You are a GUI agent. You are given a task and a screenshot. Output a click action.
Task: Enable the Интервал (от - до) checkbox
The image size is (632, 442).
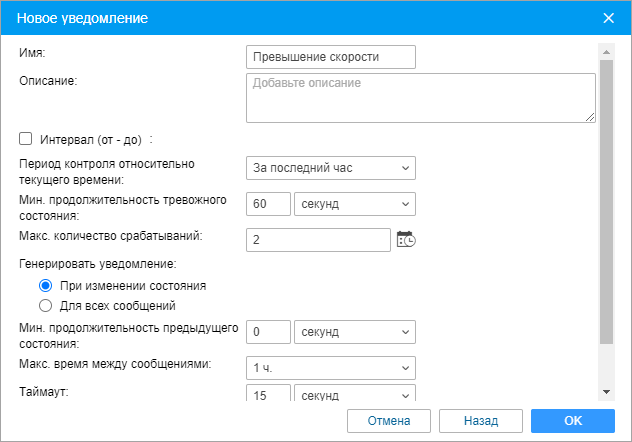[x=26, y=139]
